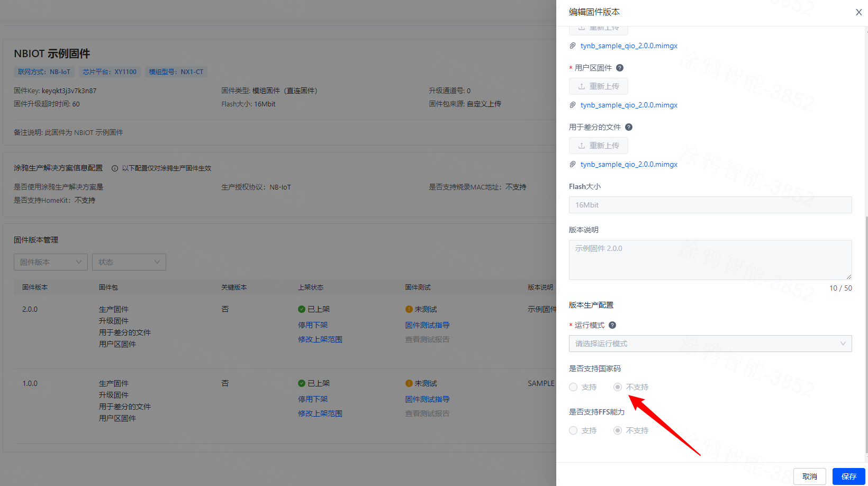Screen dimensions: 868x486
Task: Click paperclip icon of 用户区固件 attachment
Action: point(573,105)
